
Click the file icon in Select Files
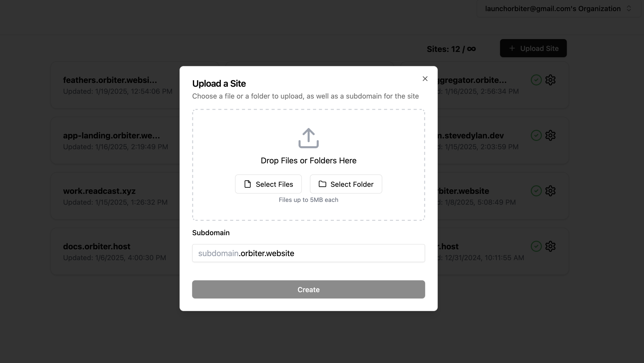pyautogui.click(x=248, y=184)
